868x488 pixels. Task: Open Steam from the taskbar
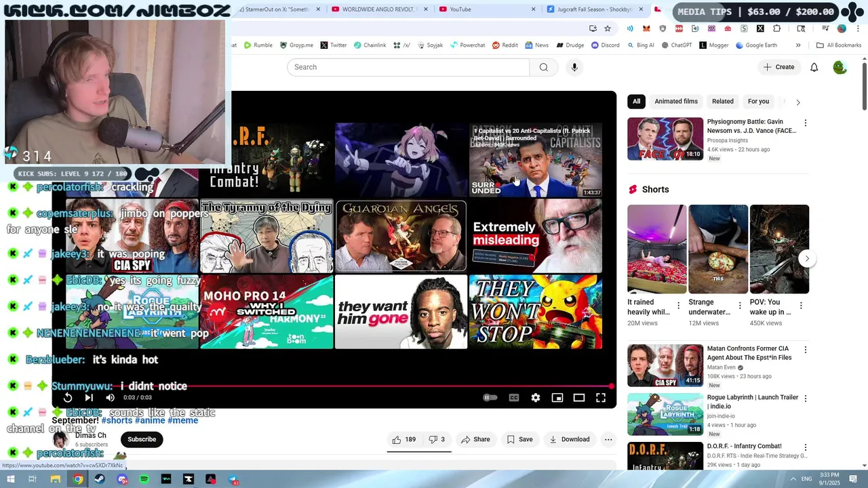(100, 479)
